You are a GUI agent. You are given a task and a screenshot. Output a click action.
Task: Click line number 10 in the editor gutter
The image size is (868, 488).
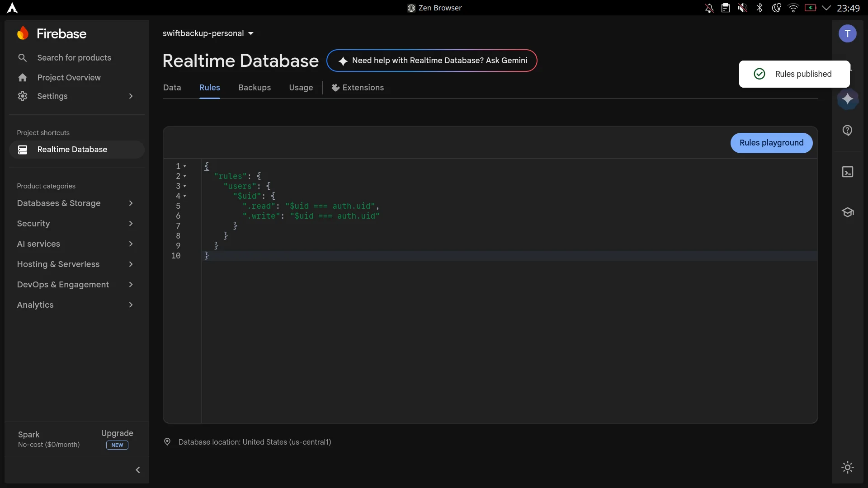point(176,256)
